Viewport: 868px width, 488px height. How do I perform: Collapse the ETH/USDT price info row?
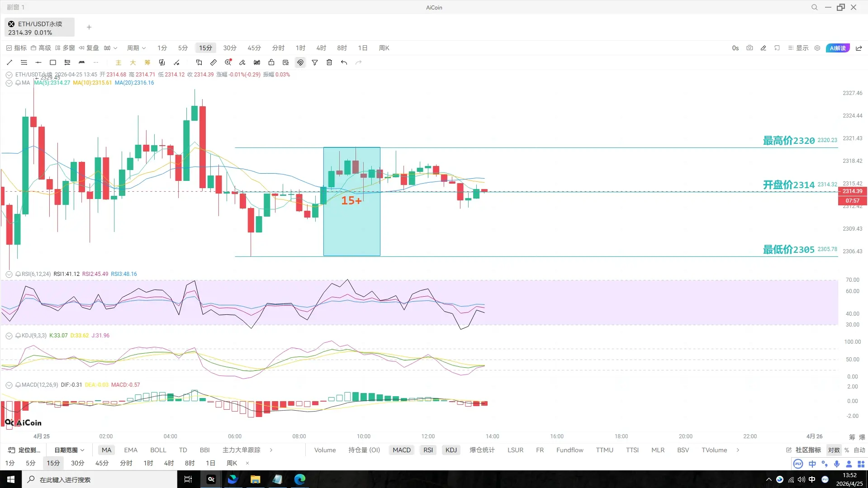9,75
